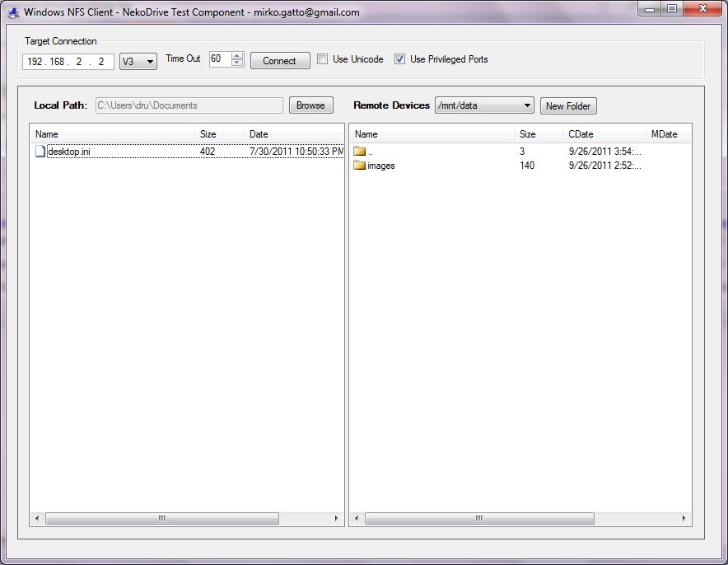This screenshot has width=728, height=565.
Task: Sort remote list by CDate column
Action: pyautogui.click(x=604, y=134)
